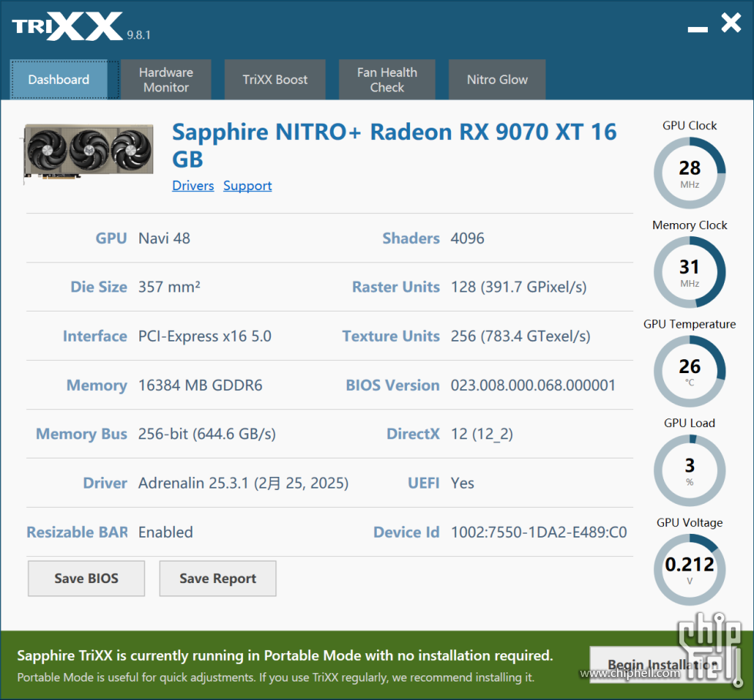Go to the Fan Health Check tab
The width and height of the screenshot is (754, 700).
(387, 79)
